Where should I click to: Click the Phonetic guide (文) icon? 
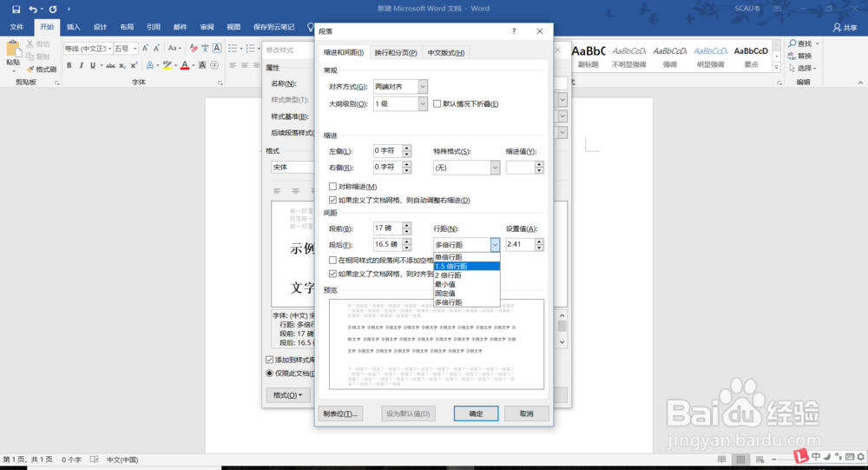click(x=205, y=49)
